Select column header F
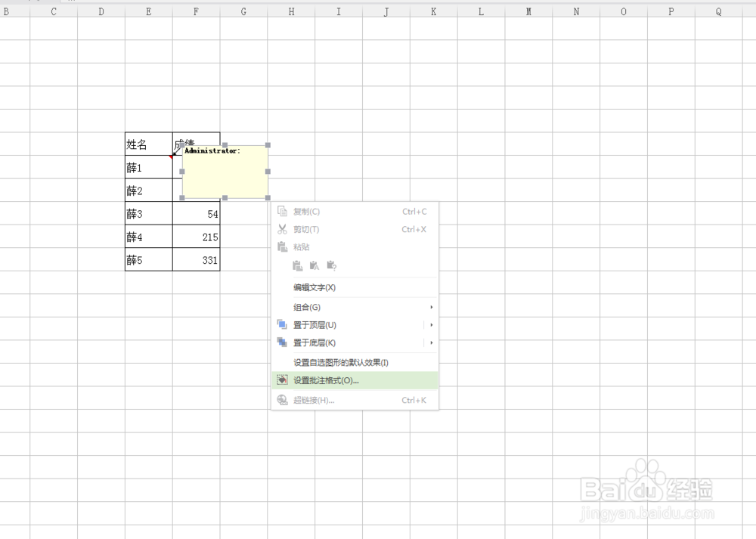This screenshot has height=539, width=756. (x=197, y=11)
